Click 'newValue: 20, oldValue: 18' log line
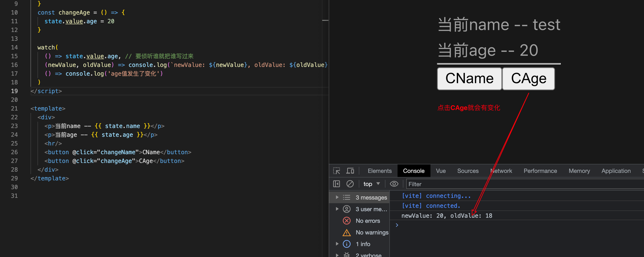Screen dimensions: 644x257 click(447, 216)
